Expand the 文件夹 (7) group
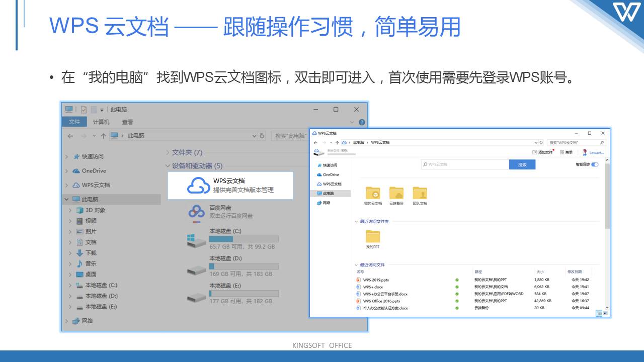644x362 pixels. tap(168, 152)
